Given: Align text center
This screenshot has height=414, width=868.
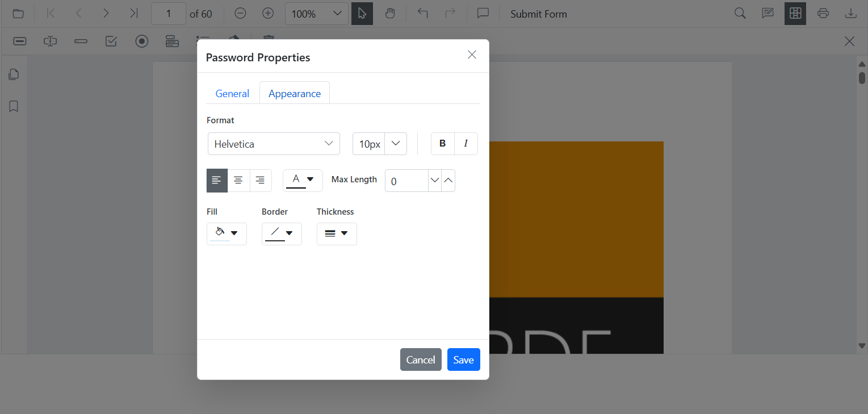Looking at the screenshot, I should (238, 180).
